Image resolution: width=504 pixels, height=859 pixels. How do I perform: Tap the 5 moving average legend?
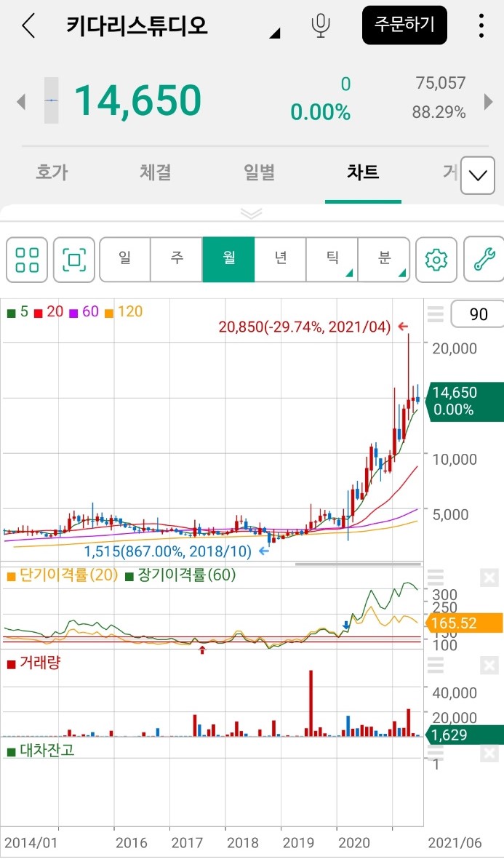point(18,312)
